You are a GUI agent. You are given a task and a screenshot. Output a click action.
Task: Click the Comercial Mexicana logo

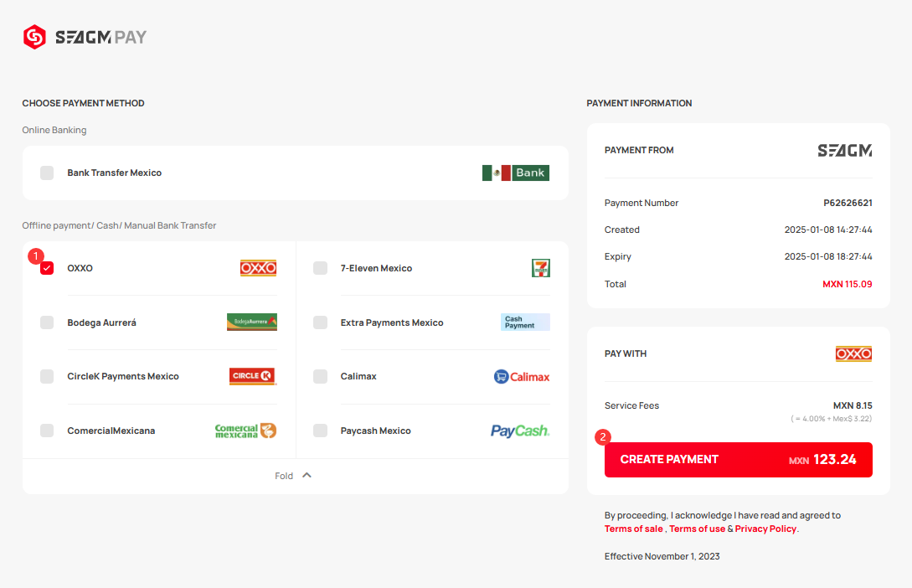[245, 431]
